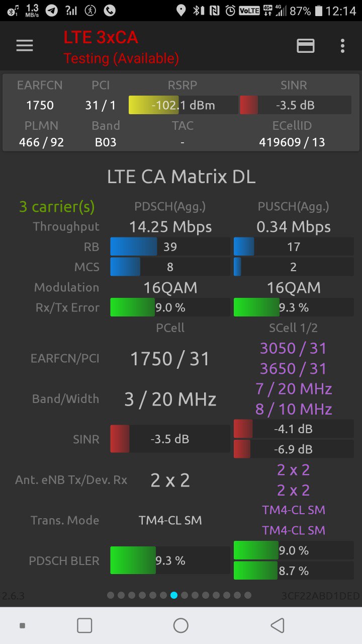Screen dimensions: 362x644
Task: Tap the Testing (Available) status text
Action: point(121,58)
